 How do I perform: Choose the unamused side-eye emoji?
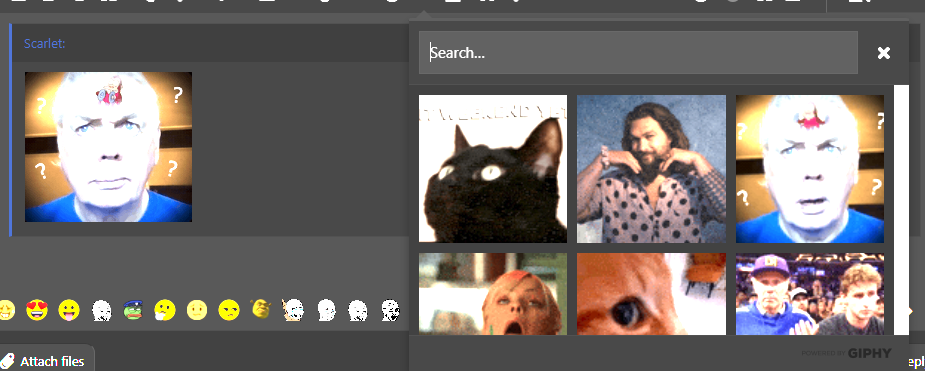click(229, 310)
